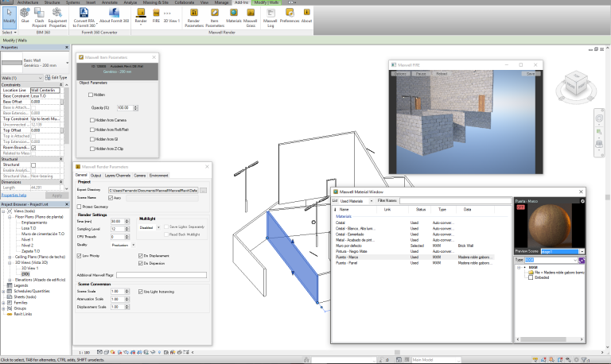Screen dimensions: 611x364
Task: Toggle Hidden from Z-Clip checkbox
Action: [x=92, y=149]
